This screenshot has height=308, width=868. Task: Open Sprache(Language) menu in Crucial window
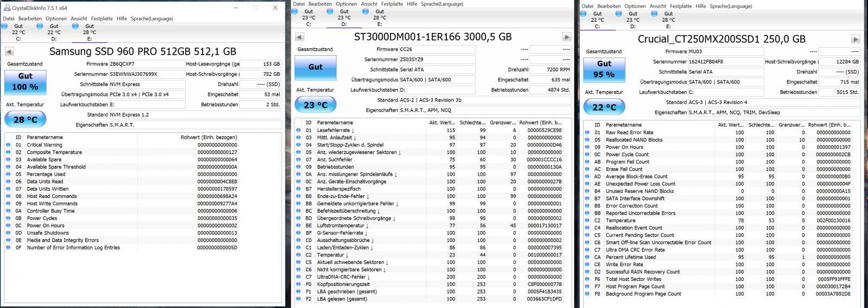[731, 6]
